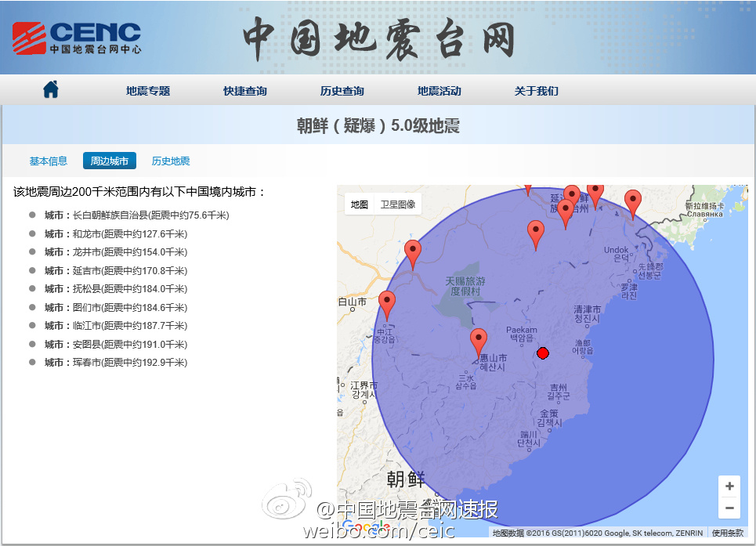Open the 历史查询 navigation menu
The height and width of the screenshot is (546, 756).
click(342, 91)
